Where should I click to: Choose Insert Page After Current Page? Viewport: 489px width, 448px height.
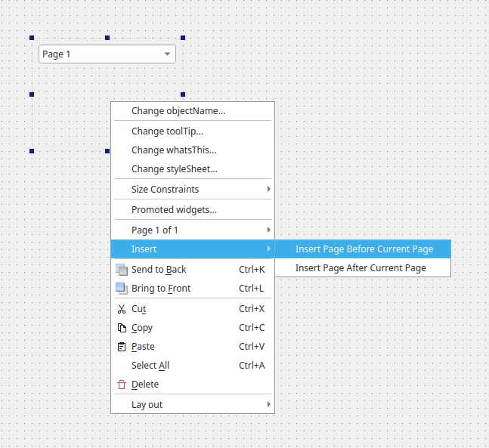click(361, 267)
